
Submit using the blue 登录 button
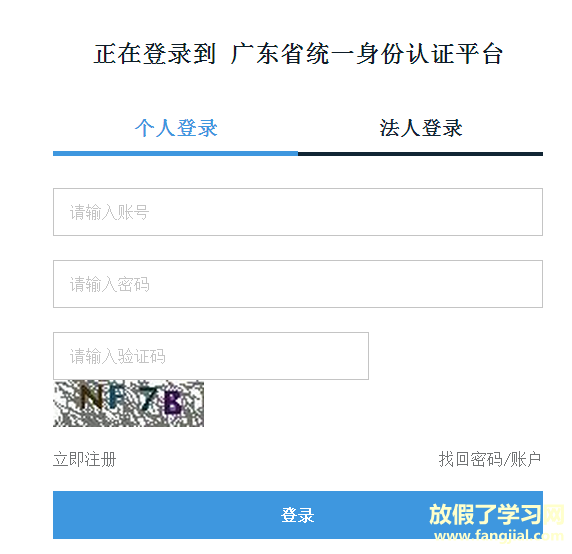[298, 515]
